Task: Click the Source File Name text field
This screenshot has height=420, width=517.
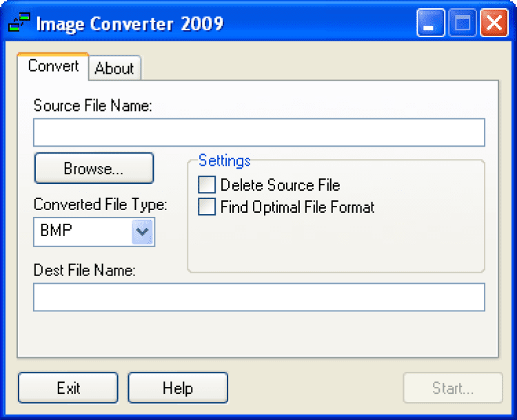Action: point(258,132)
